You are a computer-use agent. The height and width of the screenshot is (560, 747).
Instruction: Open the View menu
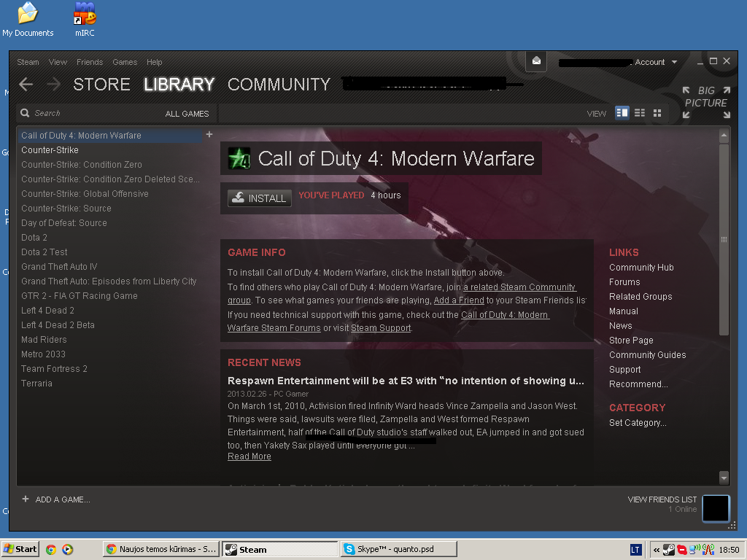coord(58,62)
